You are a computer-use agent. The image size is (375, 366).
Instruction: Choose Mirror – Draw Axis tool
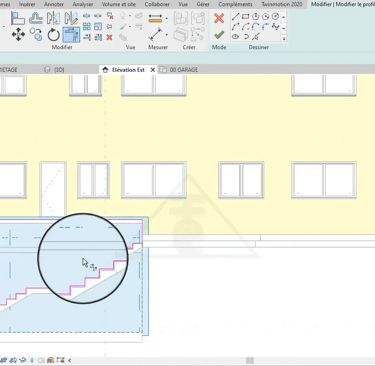(x=71, y=18)
